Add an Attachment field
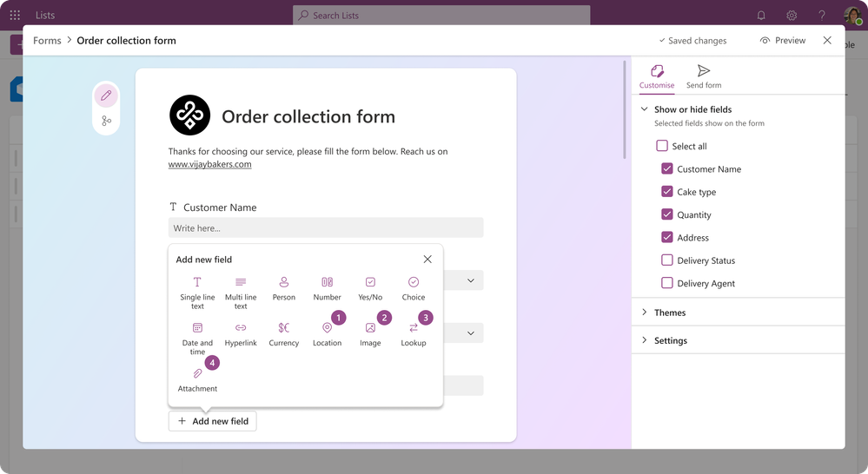The image size is (868, 474). (x=197, y=379)
